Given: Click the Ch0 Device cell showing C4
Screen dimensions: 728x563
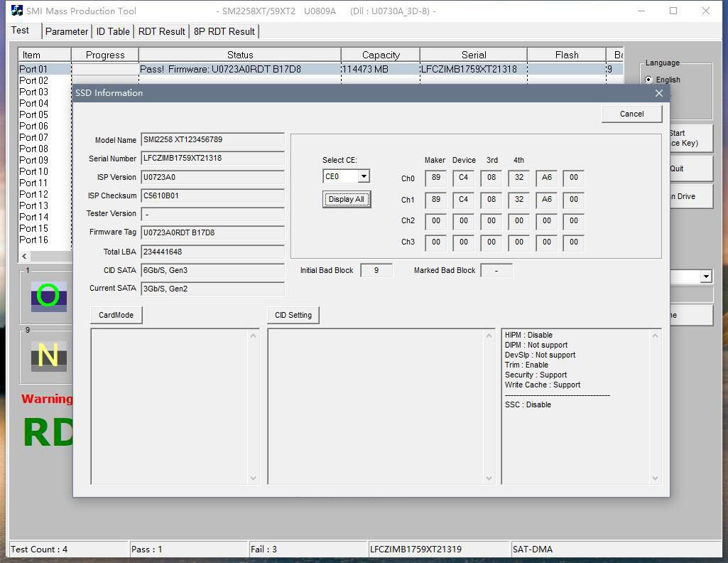Looking at the screenshot, I should click(463, 178).
